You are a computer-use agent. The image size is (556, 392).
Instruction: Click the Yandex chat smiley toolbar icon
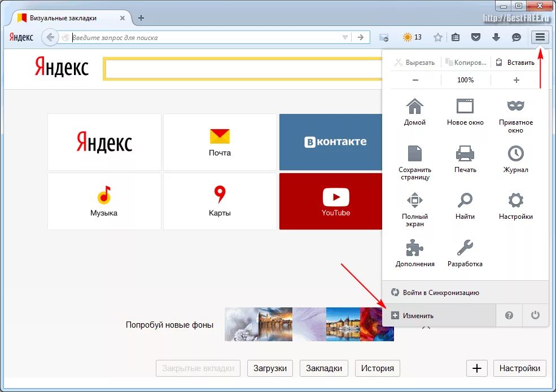pyautogui.click(x=516, y=37)
